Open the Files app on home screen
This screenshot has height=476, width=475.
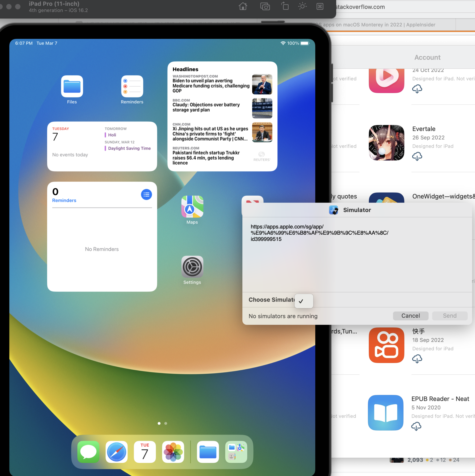coord(72,86)
